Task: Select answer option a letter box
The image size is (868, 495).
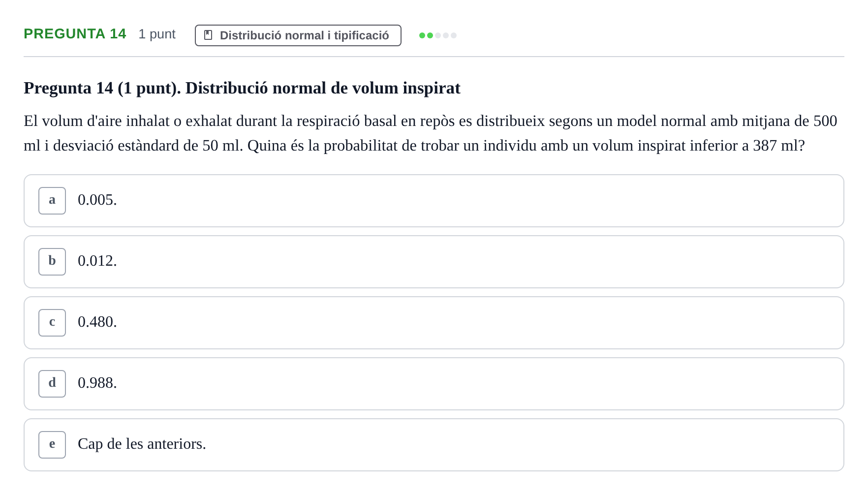Action: click(52, 201)
